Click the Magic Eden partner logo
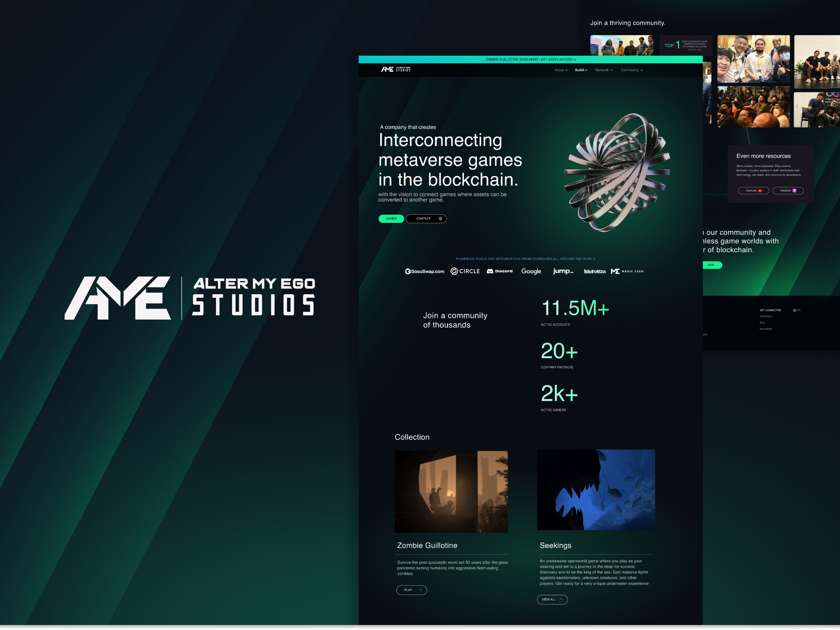Image resolution: width=840 pixels, height=630 pixels. (627, 271)
